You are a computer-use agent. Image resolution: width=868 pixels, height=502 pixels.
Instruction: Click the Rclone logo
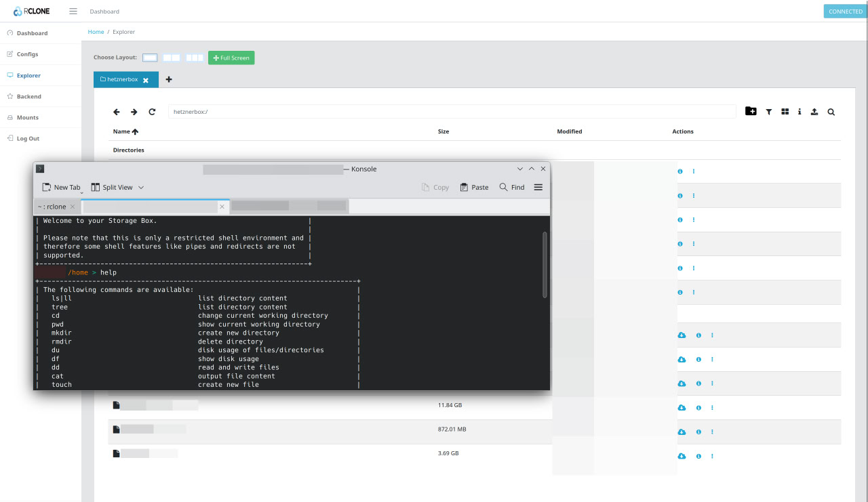[32, 12]
